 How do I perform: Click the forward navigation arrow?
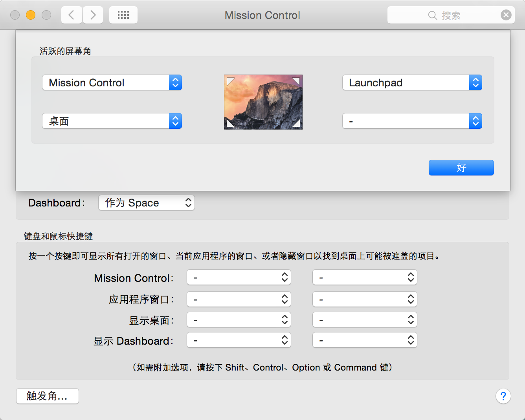93,15
